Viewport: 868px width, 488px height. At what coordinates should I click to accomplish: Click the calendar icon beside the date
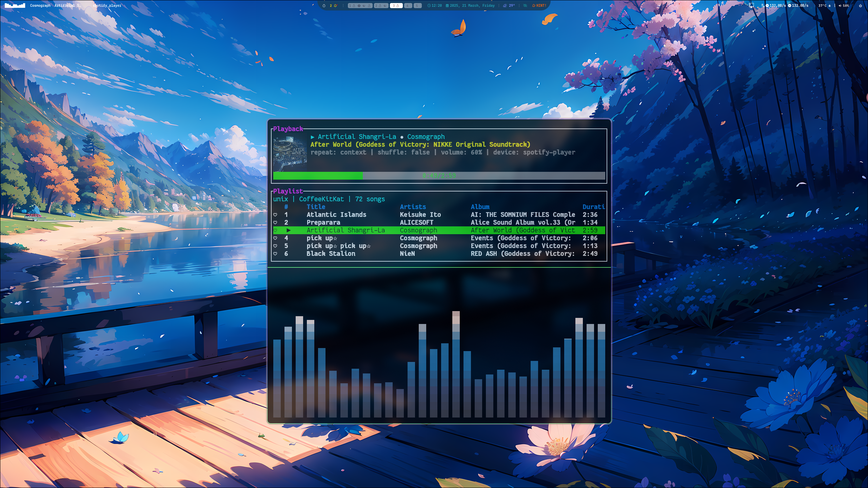(447, 6)
